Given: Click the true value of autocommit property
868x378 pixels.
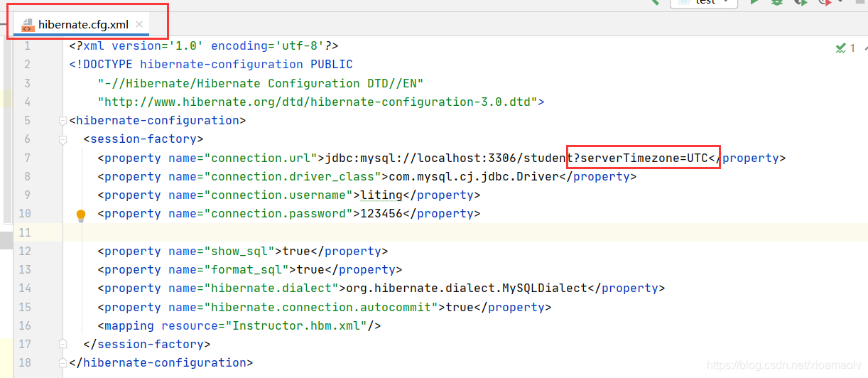Looking at the screenshot, I should pos(460,307).
